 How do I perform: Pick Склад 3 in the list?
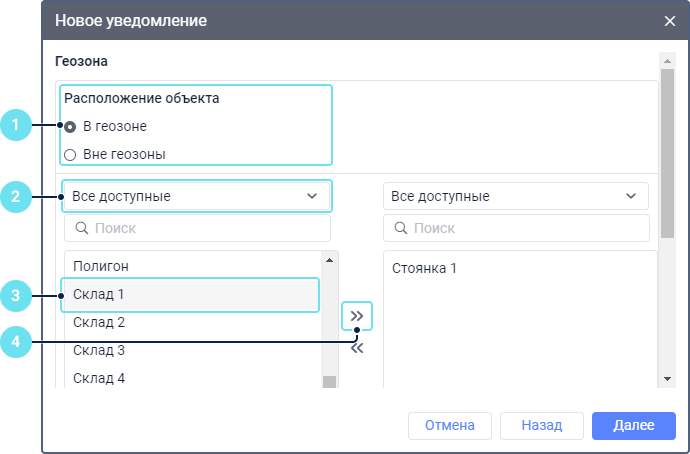click(x=100, y=351)
